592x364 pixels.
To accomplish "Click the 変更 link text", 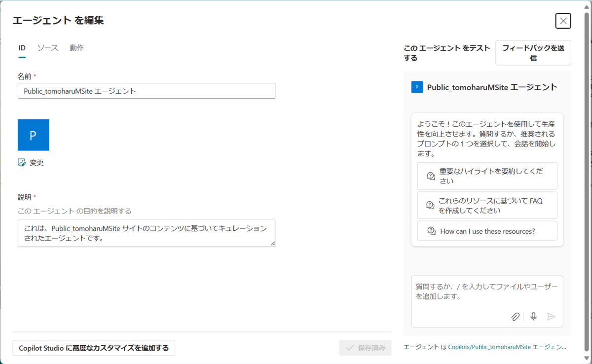I will [37, 162].
